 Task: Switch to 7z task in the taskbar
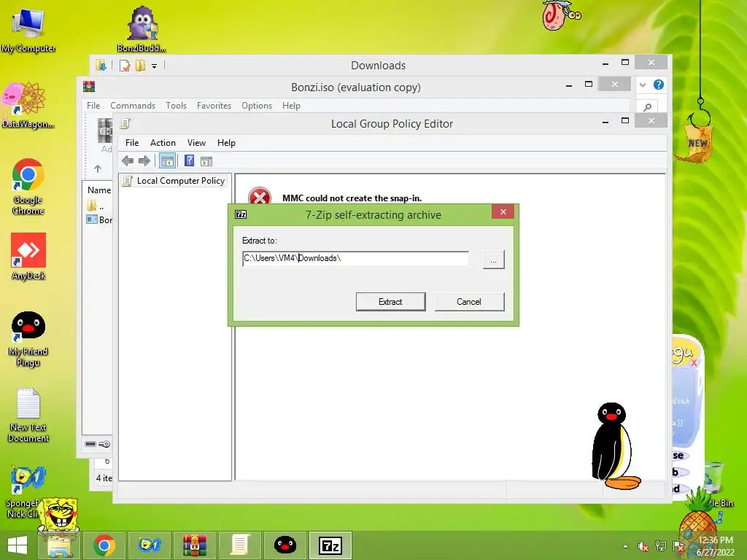[330, 545]
